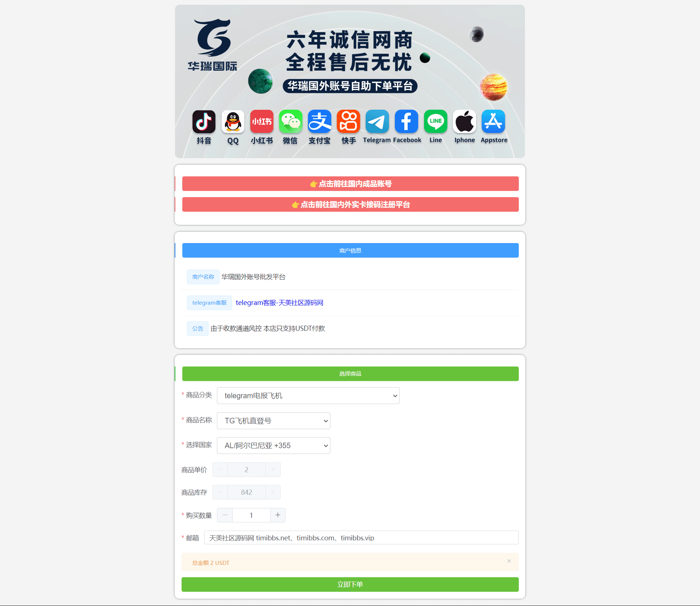Screen dimensions: 700x606
Task: Click 点击前往国内成品账号 button
Action: [x=350, y=184]
